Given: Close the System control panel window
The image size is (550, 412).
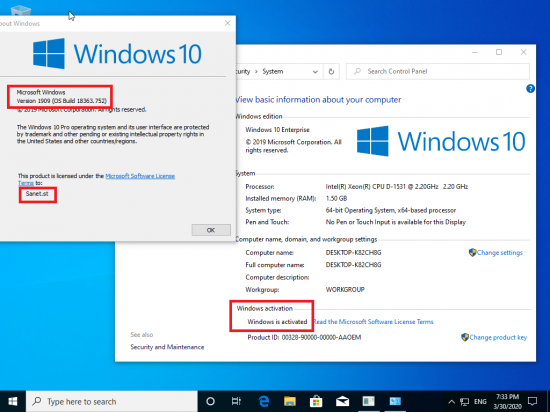Looking at the screenshot, I should tap(523, 52).
